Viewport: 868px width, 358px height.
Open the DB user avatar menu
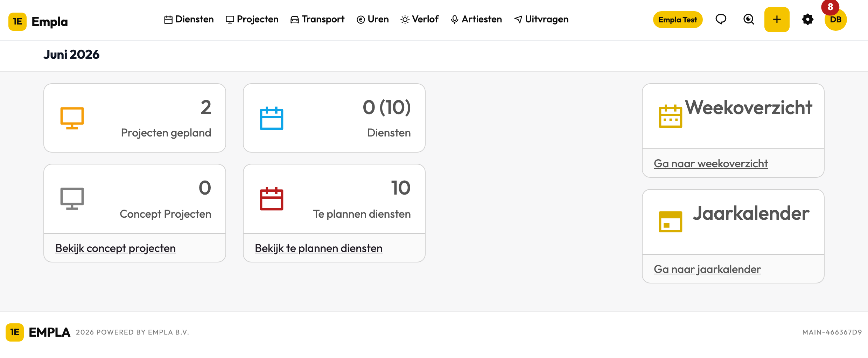835,20
